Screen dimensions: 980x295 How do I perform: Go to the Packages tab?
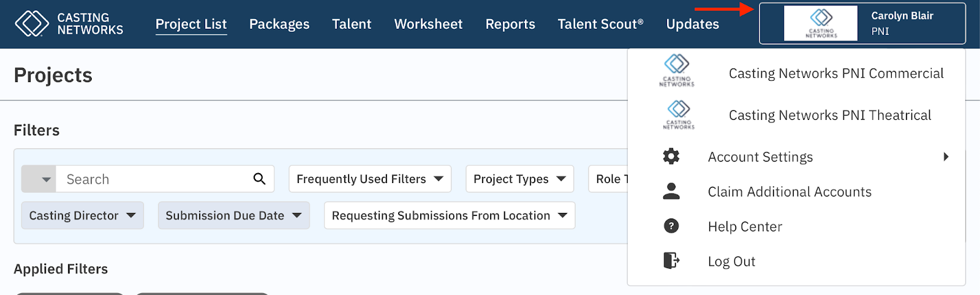[x=279, y=24]
